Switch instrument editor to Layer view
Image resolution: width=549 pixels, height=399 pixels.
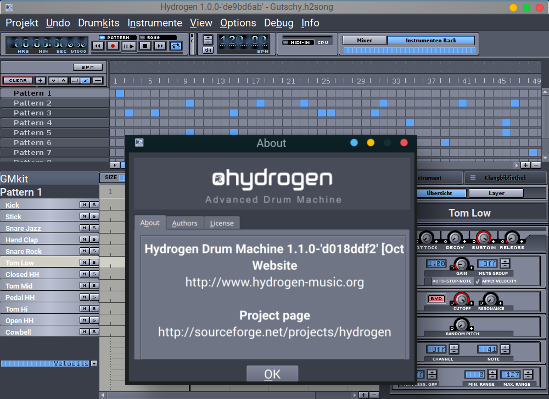point(496,193)
